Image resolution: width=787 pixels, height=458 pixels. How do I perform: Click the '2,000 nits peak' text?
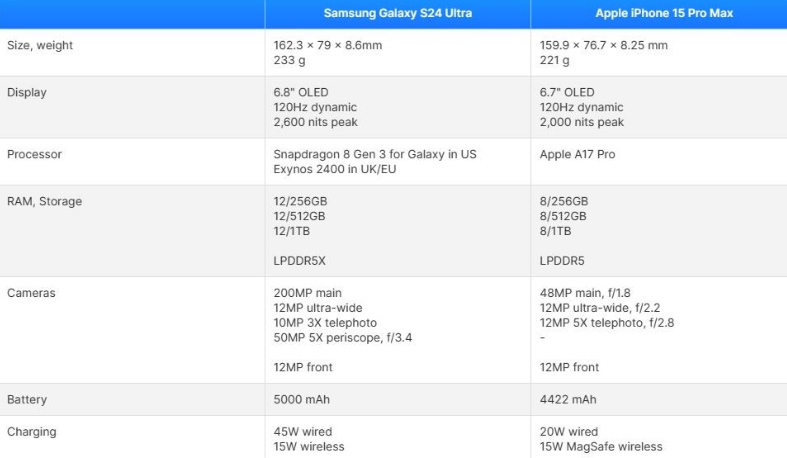click(582, 122)
